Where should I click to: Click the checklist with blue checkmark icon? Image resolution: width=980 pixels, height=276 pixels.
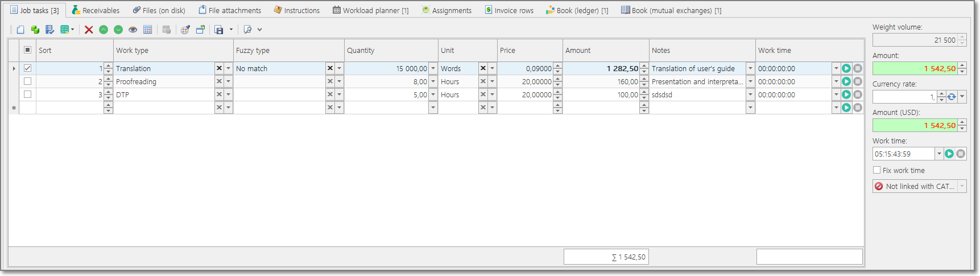pyautogui.click(x=50, y=30)
